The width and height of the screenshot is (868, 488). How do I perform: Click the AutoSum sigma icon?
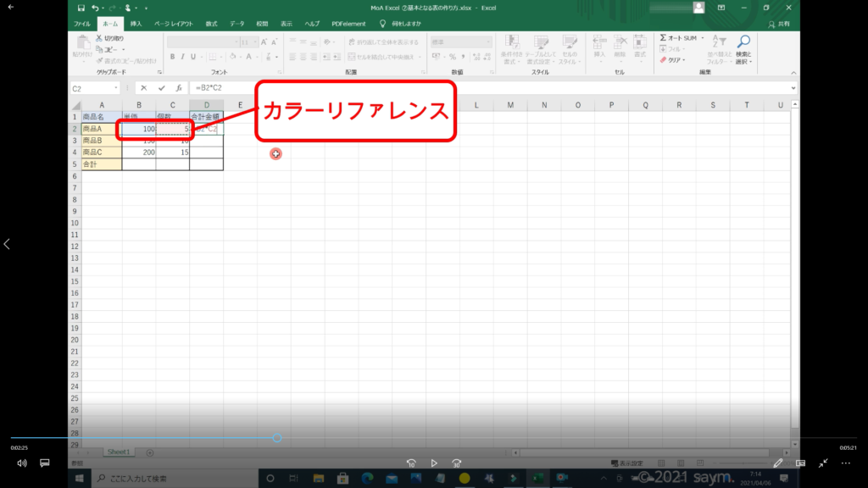pyautogui.click(x=664, y=38)
